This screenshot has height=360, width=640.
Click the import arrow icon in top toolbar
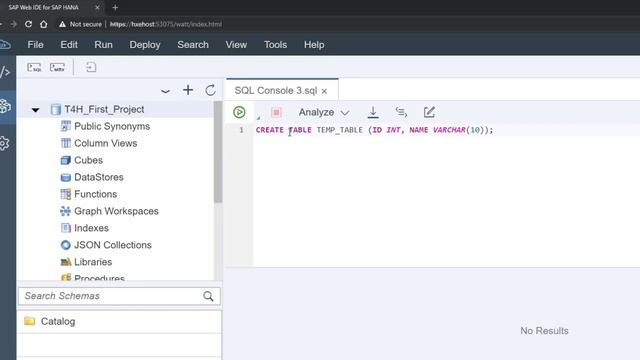point(91,67)
